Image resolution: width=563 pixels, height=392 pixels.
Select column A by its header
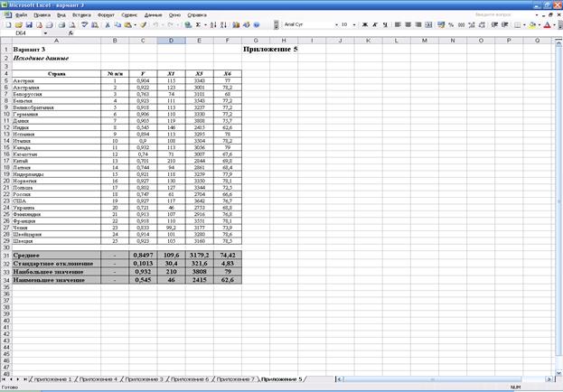[x=56, y=41]
